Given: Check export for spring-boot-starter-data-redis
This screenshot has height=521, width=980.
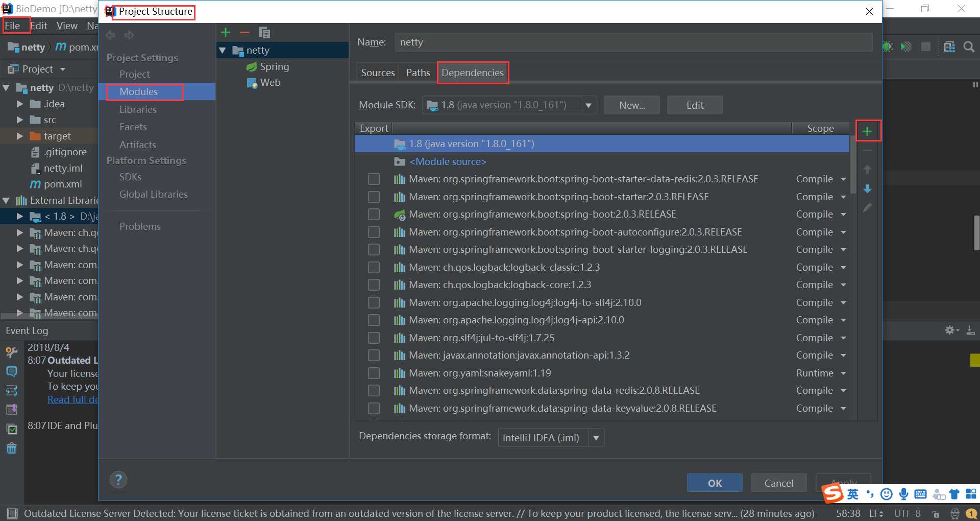Looking at the screenshot, I should [374, 179].
